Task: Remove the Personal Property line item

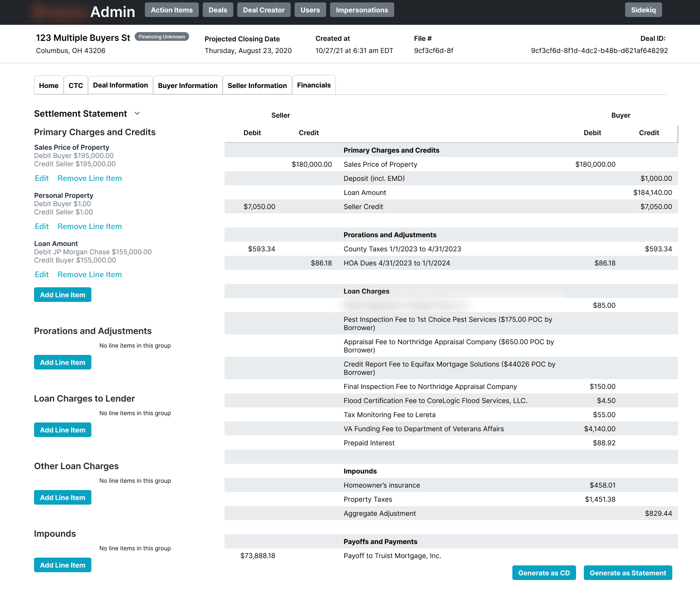Action: click(x=89, y=227)
